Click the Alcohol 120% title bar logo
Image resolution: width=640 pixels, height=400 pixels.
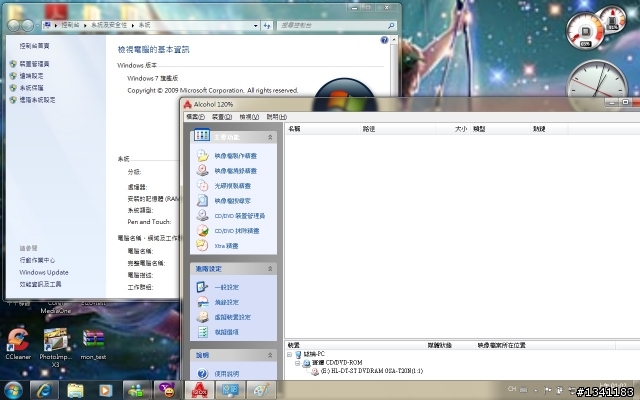[x=187, y=104]
